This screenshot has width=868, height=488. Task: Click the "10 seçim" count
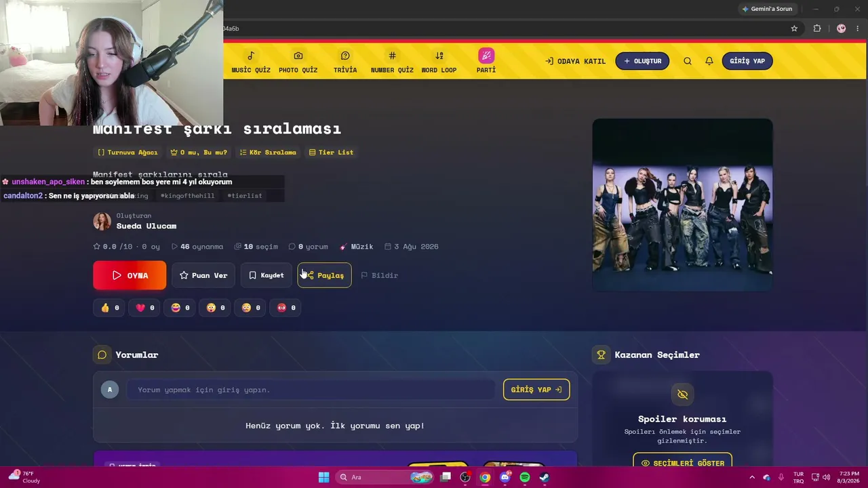(x=256, y=247)
